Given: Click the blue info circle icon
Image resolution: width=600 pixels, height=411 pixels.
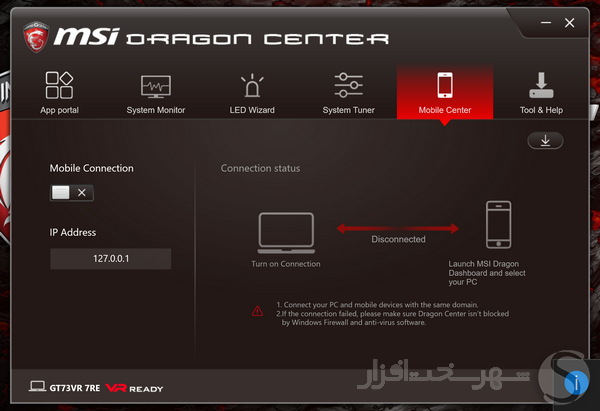Looking at the screenshot, I should [576, 382].
